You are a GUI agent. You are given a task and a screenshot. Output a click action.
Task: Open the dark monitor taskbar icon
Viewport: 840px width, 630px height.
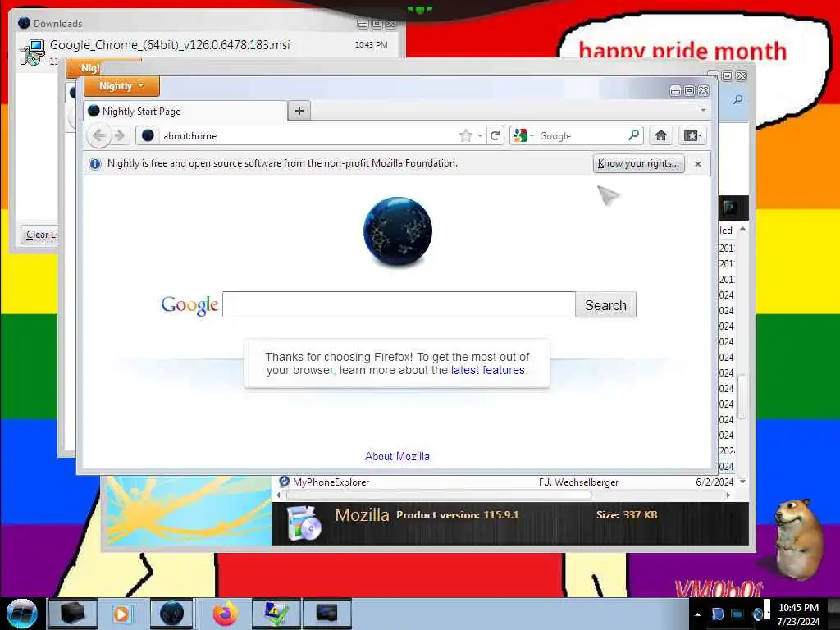[326, 614]
